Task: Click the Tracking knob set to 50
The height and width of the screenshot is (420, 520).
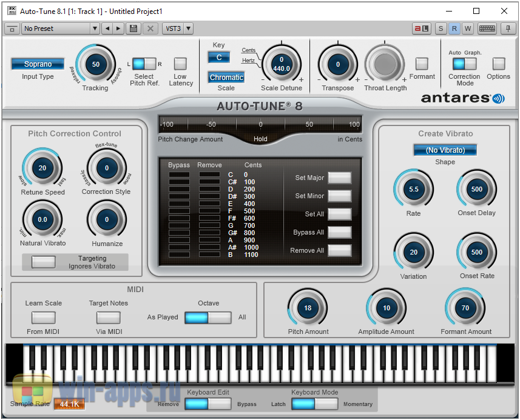Action: pyautogui.click(x=96, y=64)
